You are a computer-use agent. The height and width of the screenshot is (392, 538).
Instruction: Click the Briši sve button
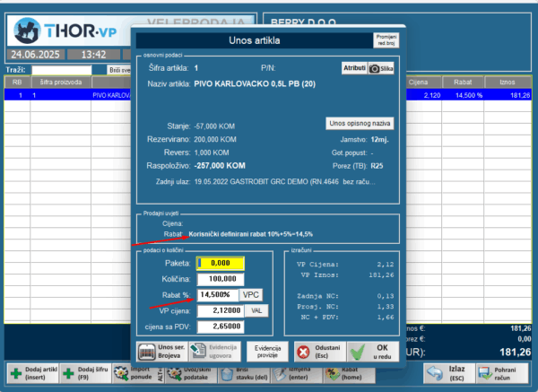[x=118, y=70]
